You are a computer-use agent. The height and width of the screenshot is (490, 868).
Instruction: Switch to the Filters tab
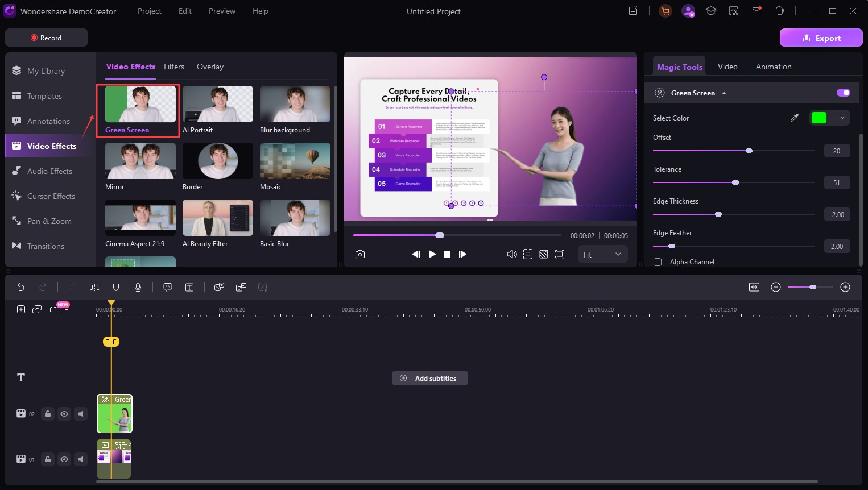(x=174, y=67)
